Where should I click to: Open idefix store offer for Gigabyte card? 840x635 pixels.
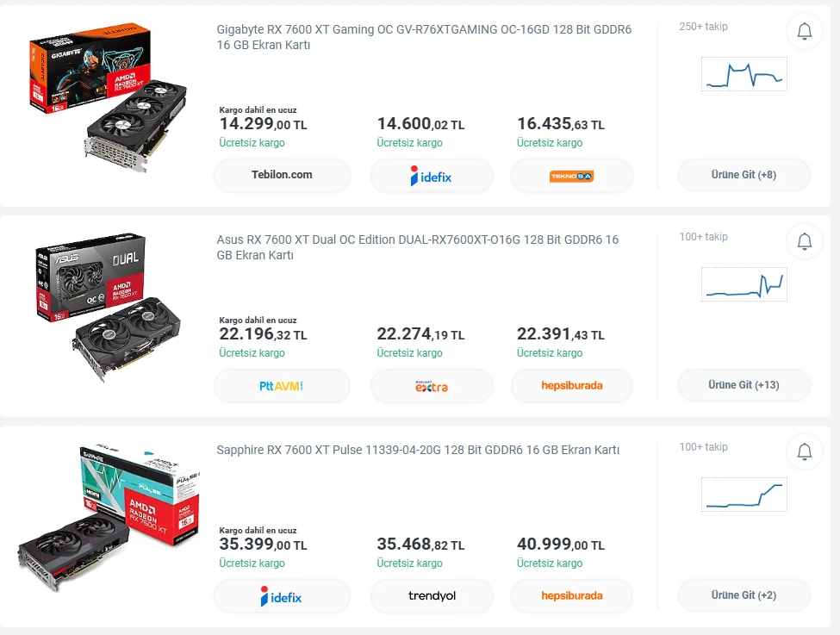coord(432,176)
